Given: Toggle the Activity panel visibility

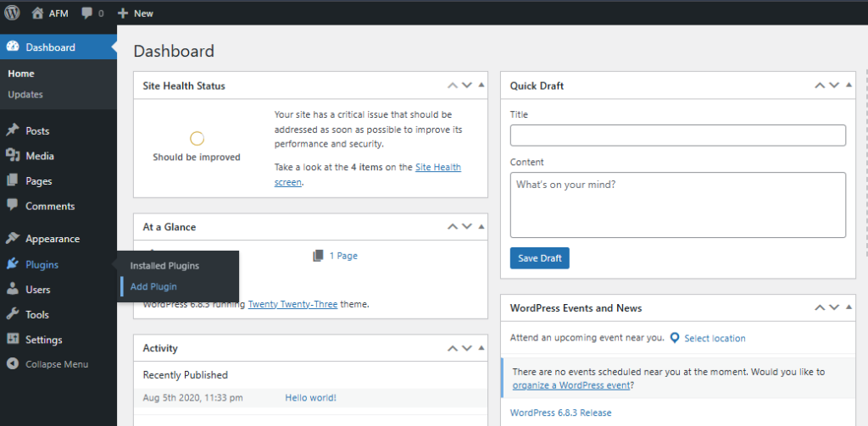Looking at the screenshot, I should pos(481,348).
